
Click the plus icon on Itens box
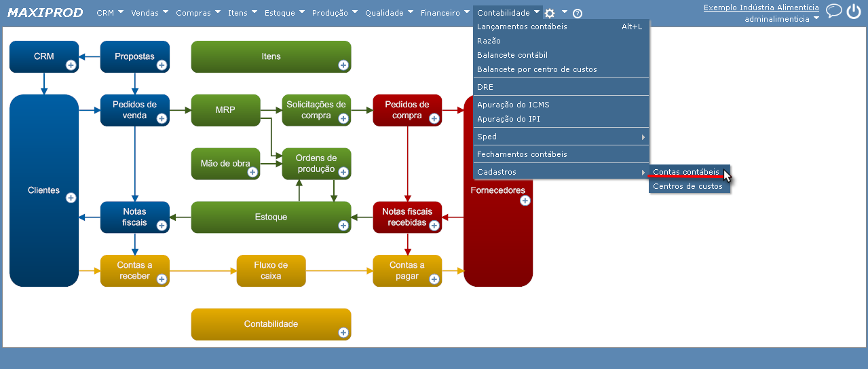click(343, 65)
